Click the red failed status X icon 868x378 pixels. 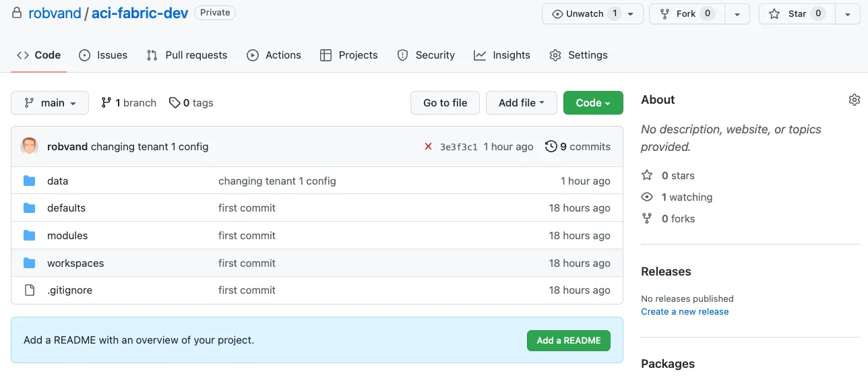[428, 146]
